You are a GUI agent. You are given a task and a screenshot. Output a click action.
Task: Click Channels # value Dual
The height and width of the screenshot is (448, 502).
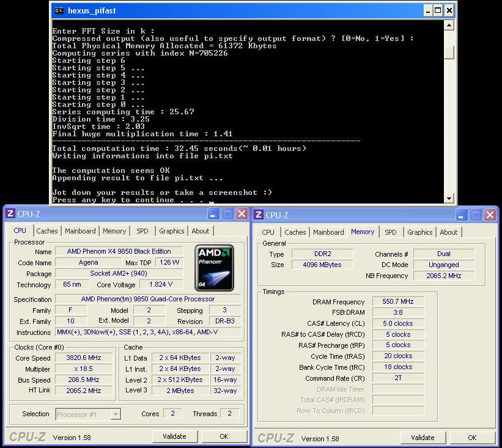(x=444, y=254)
